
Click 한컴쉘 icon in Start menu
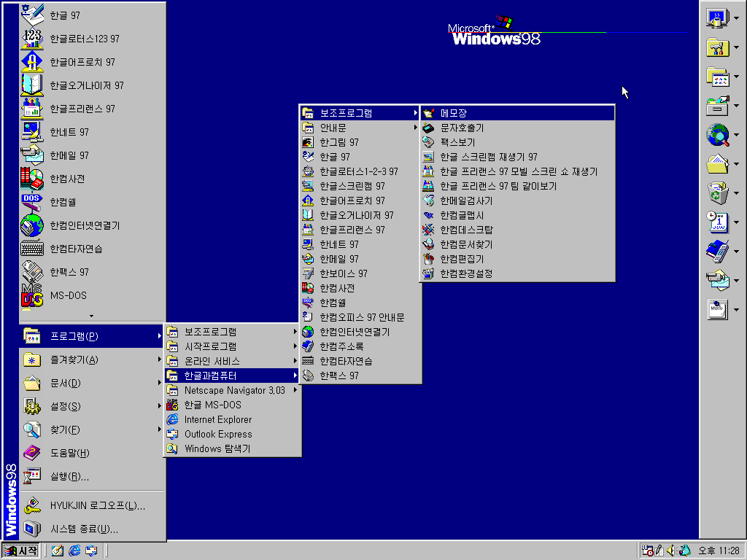pyautogui.click(x=32, y=202)
